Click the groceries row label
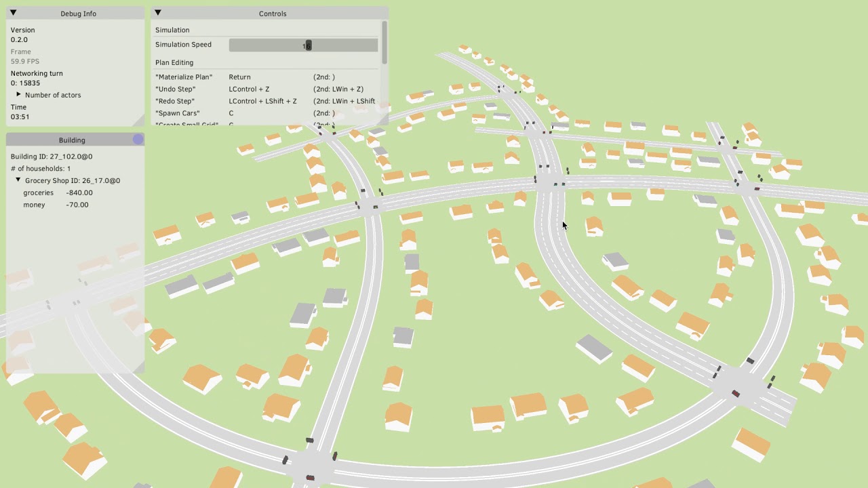 pyautogui.click(x=38, y=192)
